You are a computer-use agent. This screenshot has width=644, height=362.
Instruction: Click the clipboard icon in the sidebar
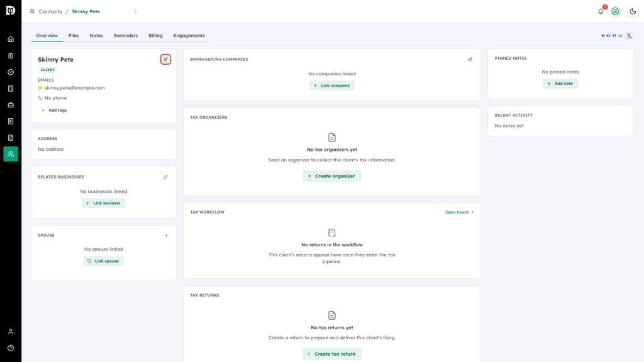tap(11, 56)
